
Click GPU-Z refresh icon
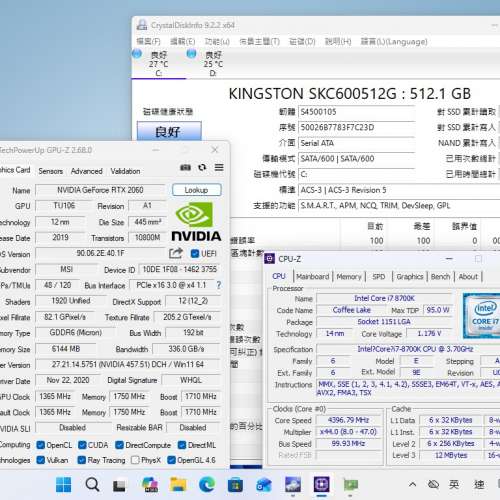[202, 167]
